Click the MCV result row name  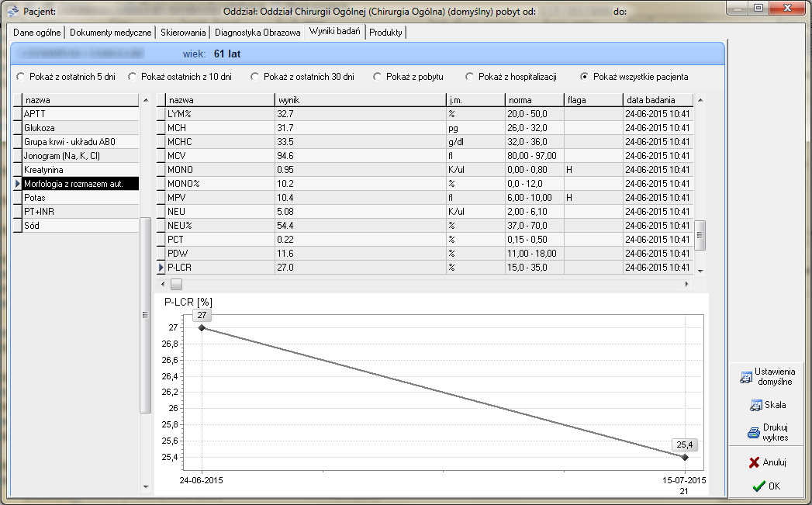point(177,156)
